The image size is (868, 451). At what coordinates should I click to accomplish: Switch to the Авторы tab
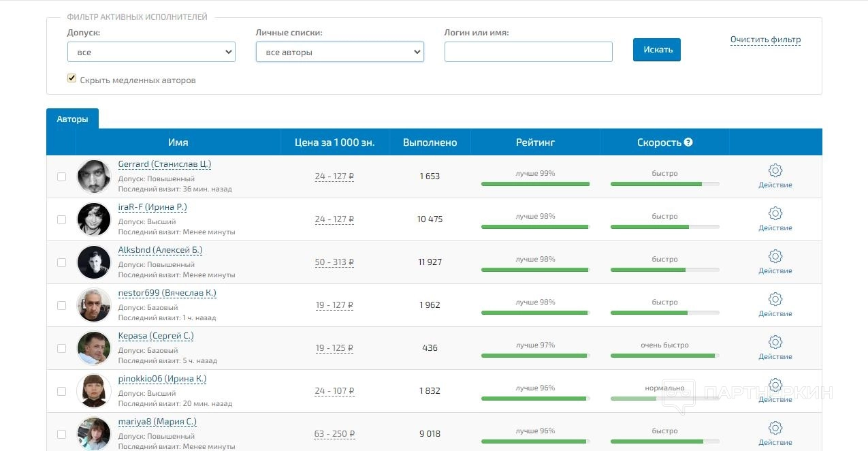[72, 119]
